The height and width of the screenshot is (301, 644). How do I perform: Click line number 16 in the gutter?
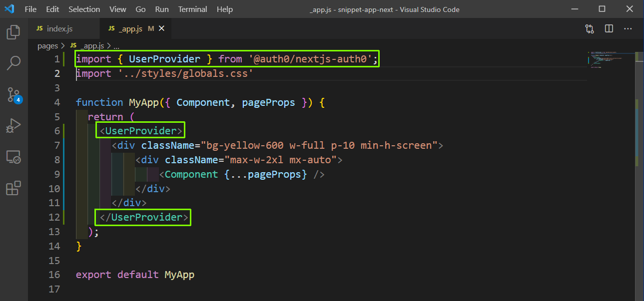(54, 275)
